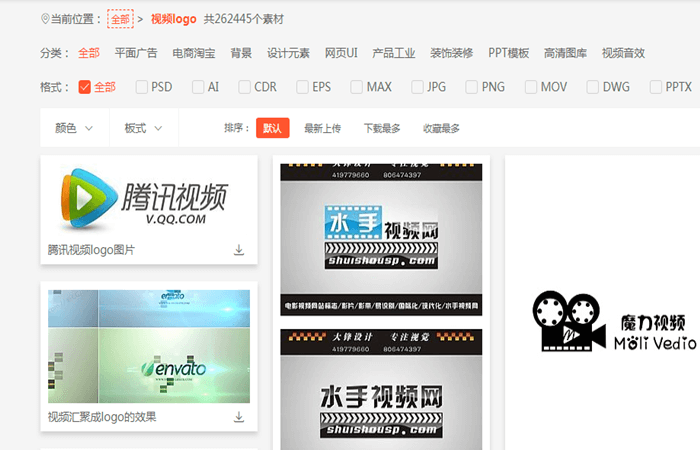The height and width of the screenshot is (450, 700).
Task: Click the 默认 sort button
Action: 272,128
